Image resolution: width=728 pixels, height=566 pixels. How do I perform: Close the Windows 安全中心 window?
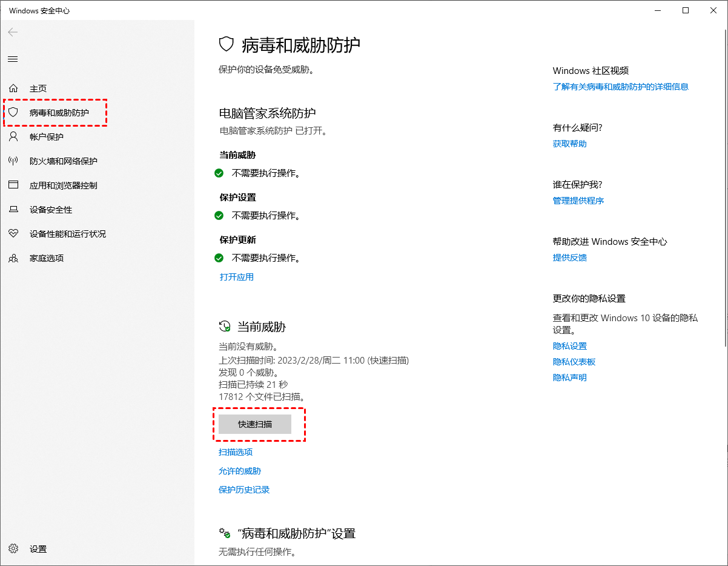tap(713, 10)
